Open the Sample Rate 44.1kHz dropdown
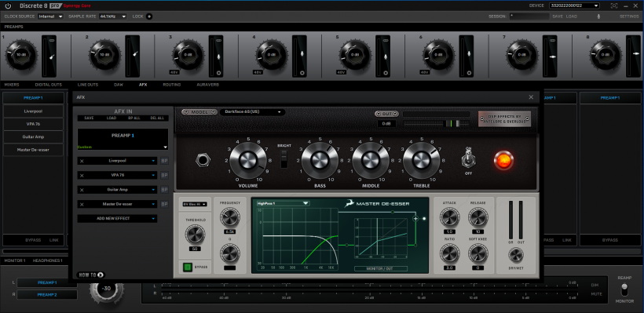The height and width of the screenshot is (313, 644). click(112, 16)
